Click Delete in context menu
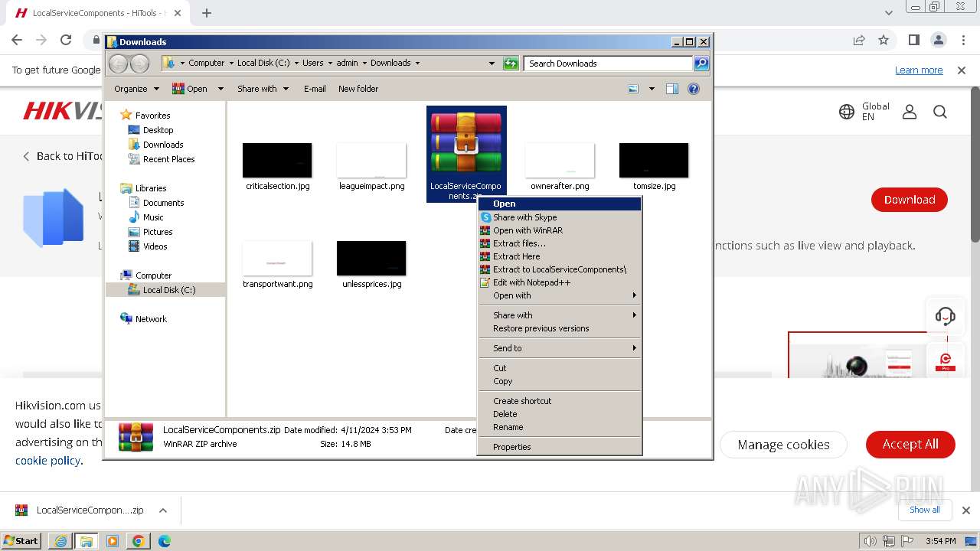980x551 pixels. coord(560,414)
